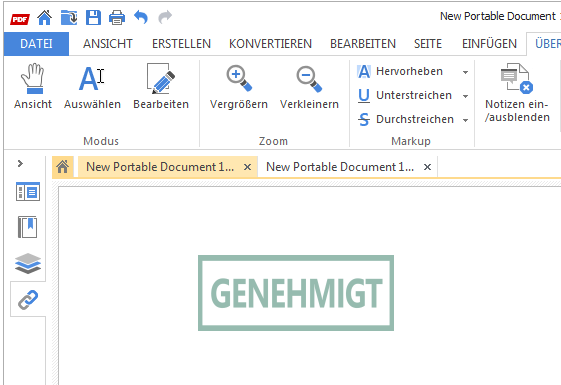Screen dimensions: 561x385
Task: Click the grey redo arrow
Action: coord(165,17)
